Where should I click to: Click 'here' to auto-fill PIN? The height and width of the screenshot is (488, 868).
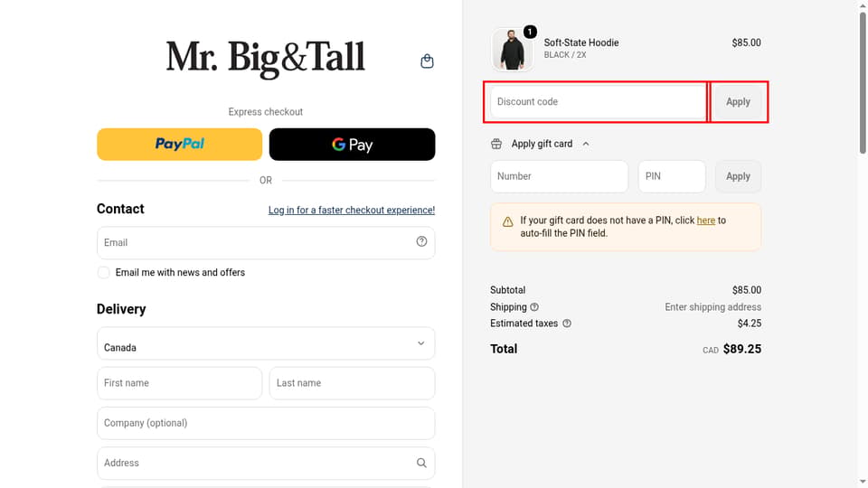point(706,221)
